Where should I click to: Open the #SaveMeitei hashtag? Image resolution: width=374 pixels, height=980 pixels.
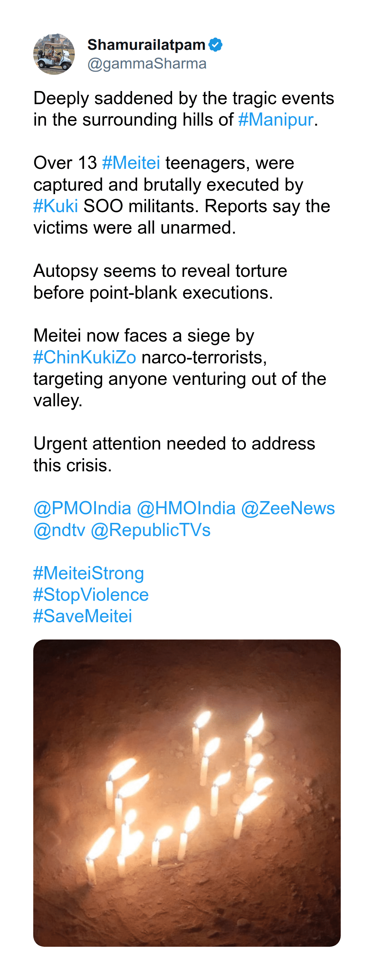(83, 616)
